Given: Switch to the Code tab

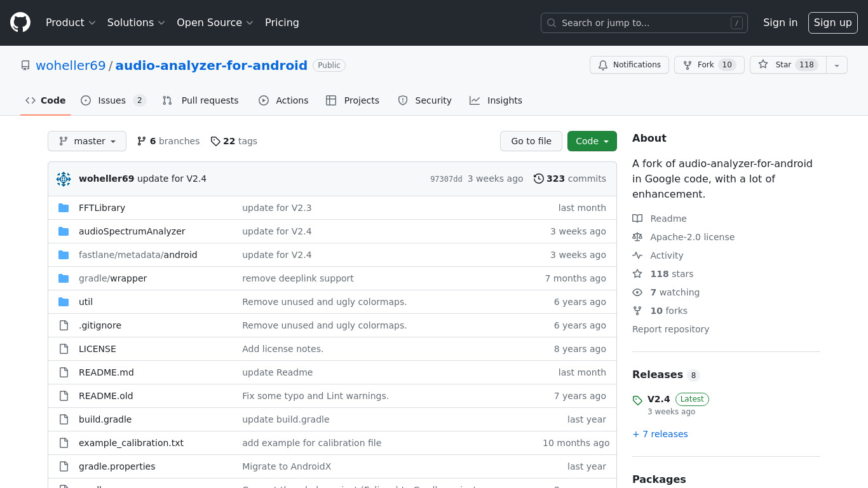Looking at the screenshot, I should (x=46, y=100).
